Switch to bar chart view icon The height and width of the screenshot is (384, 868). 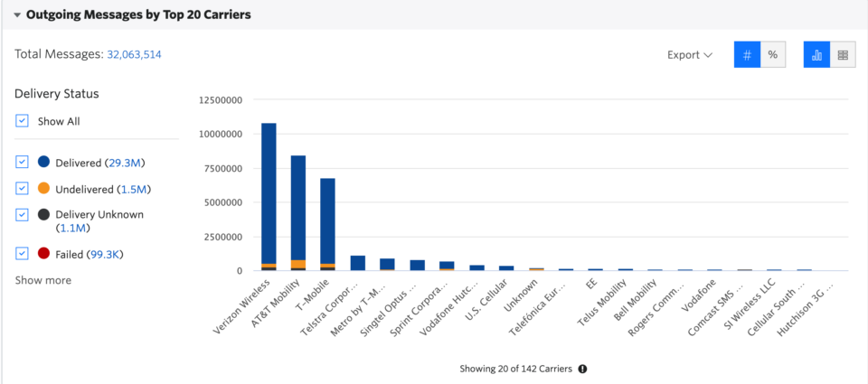point(816,55)
